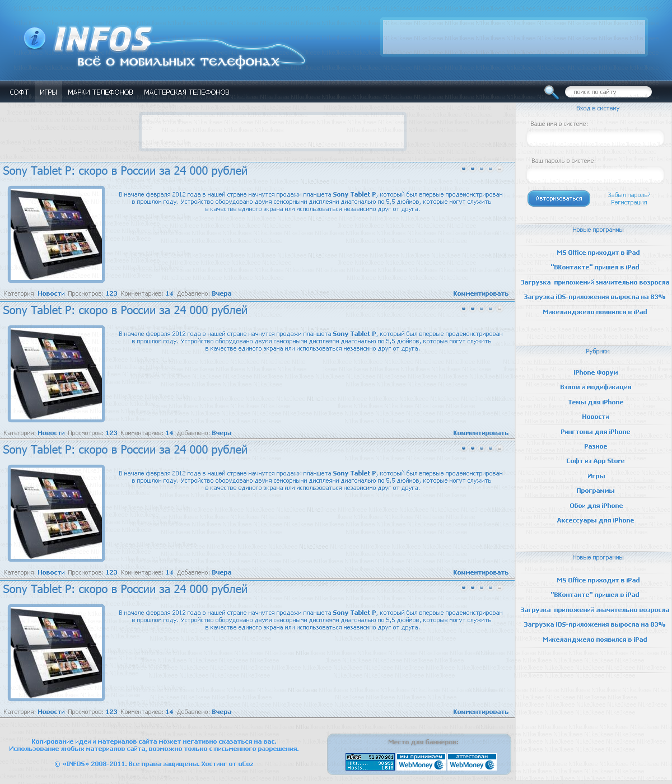This screenshot has height=784, width=672.
Task: Click 'Комментировать' under the bottom article
Action: [480, 712]
